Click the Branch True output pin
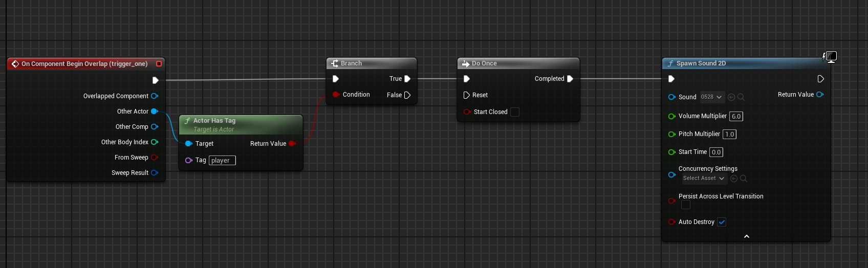 click(407, 79)
